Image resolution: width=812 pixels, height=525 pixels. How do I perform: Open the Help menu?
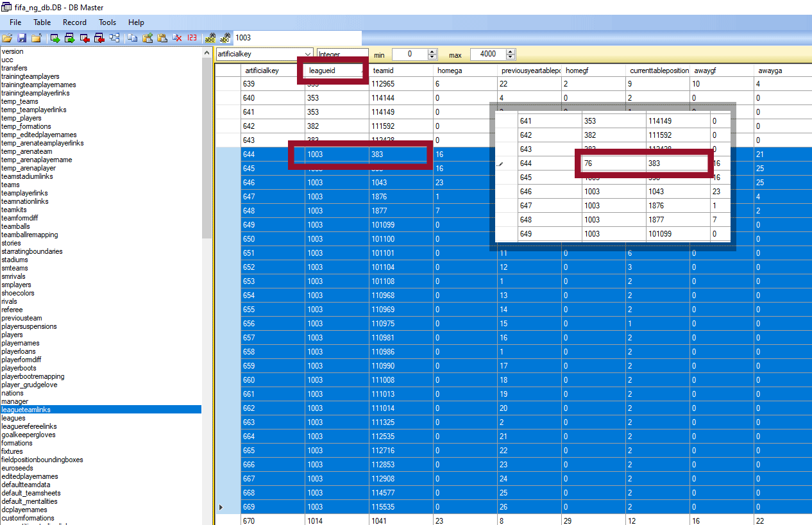(136, 22)
